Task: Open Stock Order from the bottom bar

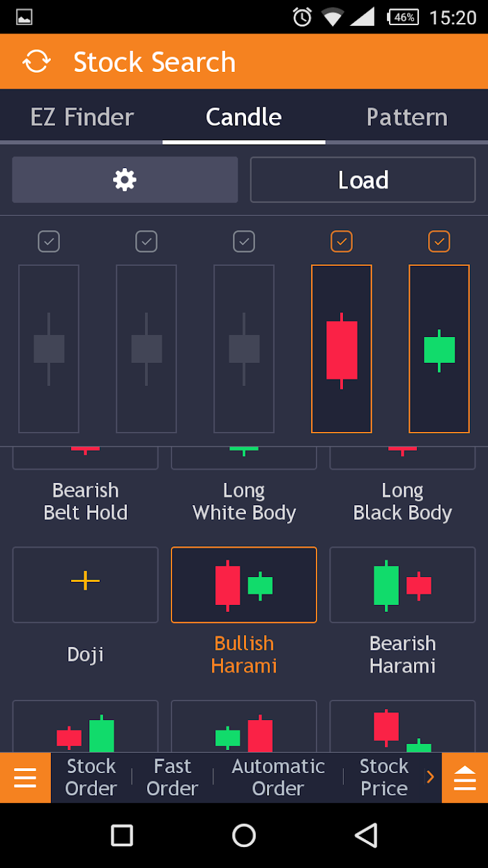Action: tap(91, 777)
